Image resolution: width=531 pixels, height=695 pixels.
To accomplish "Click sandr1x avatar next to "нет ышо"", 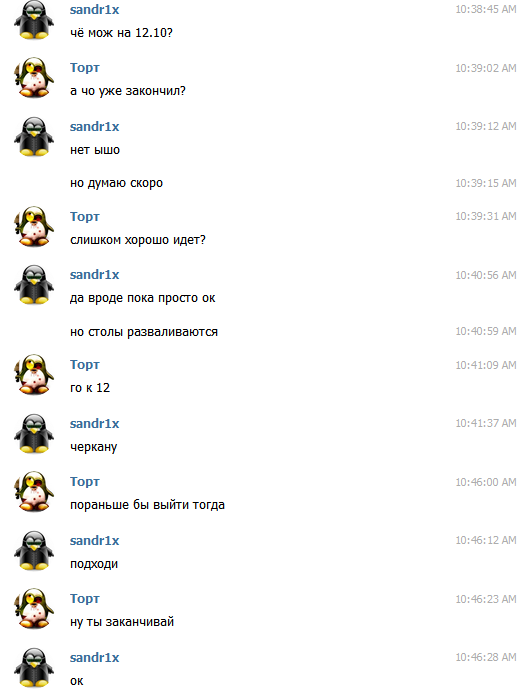I will (34, 137).
